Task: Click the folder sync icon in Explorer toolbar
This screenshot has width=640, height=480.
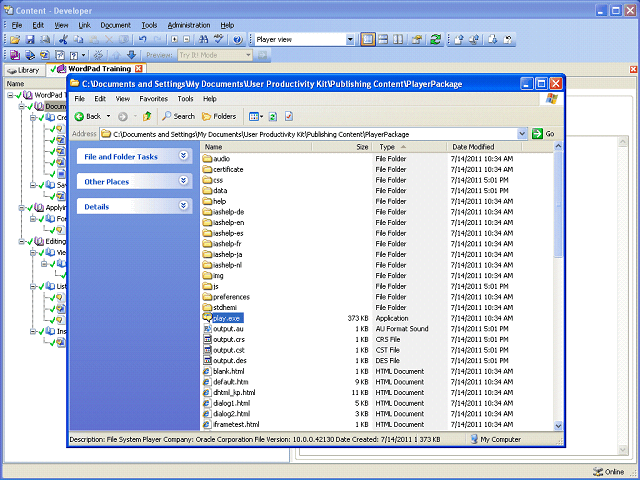Action: tap(273, 117)
